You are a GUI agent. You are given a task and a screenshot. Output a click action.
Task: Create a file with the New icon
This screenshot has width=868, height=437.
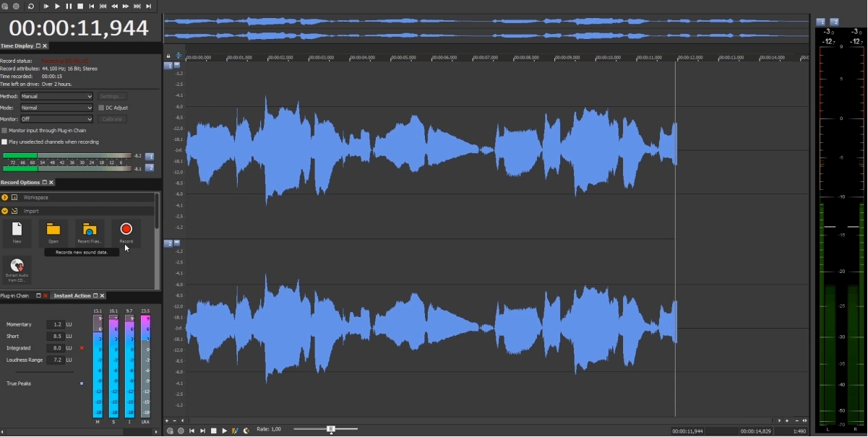click(16, 230)
